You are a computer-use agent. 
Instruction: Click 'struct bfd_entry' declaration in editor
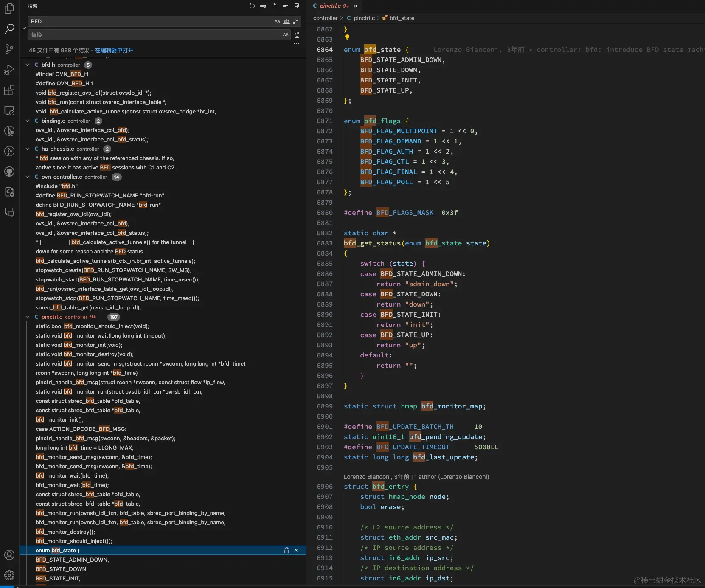coord(376,487)
